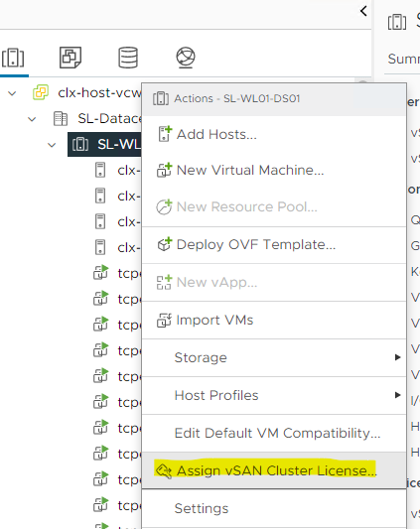Screen dimensions: 420x529
Task: Open the Hosts and Clusters inventory view
Action: (13, 58)
